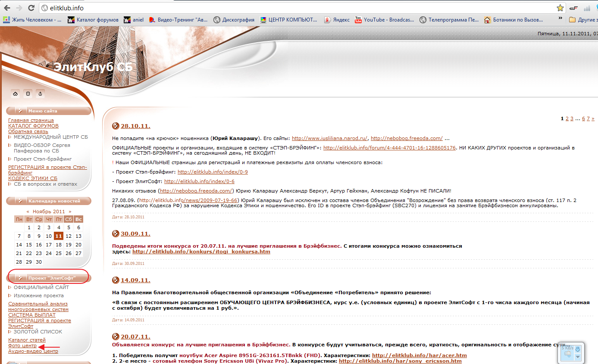Show more bookmarks with the chevron

[560, 19]
